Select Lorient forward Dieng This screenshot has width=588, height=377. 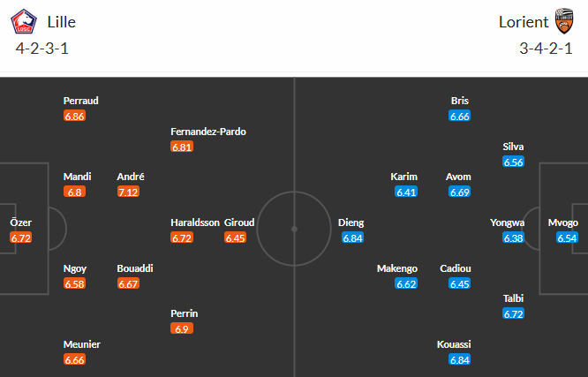[x=353, y=222]
